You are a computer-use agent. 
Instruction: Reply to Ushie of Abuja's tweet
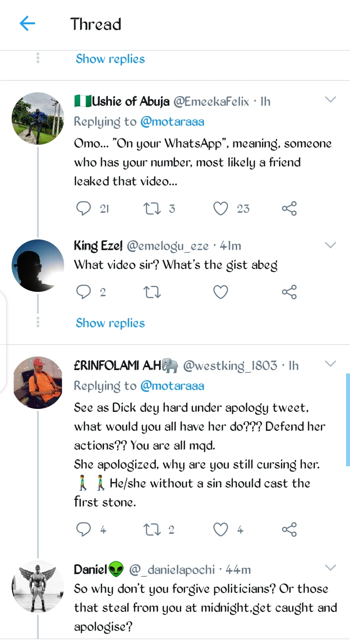click(84, 209)
